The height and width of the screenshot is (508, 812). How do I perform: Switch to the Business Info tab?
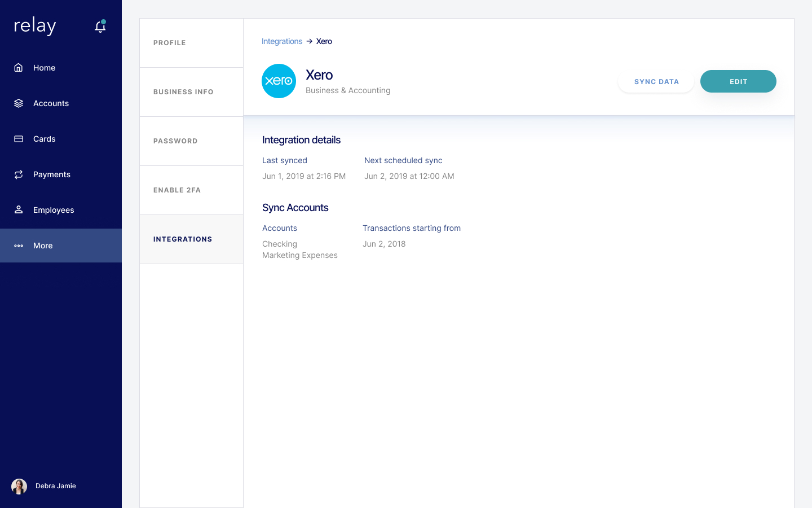click(191, 92)
